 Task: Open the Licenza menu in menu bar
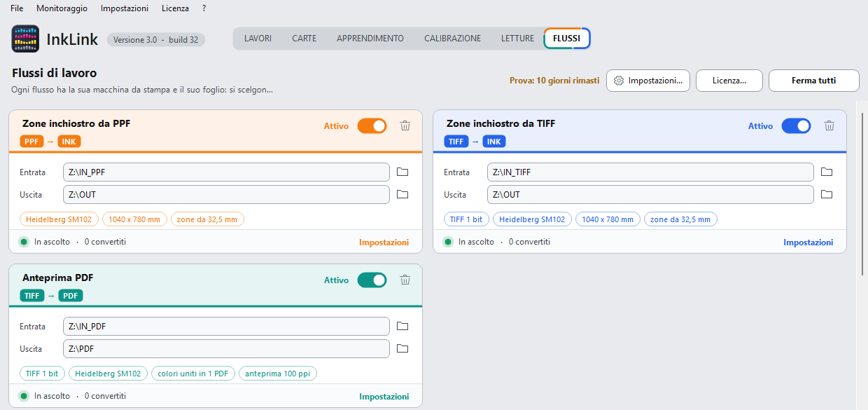tap(175, 8)
